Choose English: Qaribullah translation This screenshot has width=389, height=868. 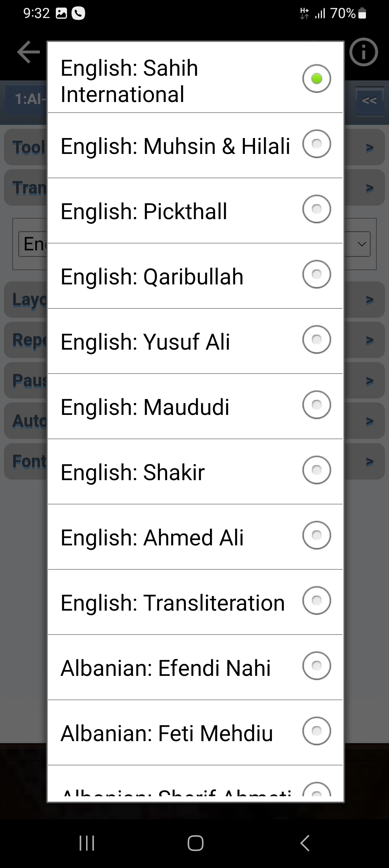[195, 276]
